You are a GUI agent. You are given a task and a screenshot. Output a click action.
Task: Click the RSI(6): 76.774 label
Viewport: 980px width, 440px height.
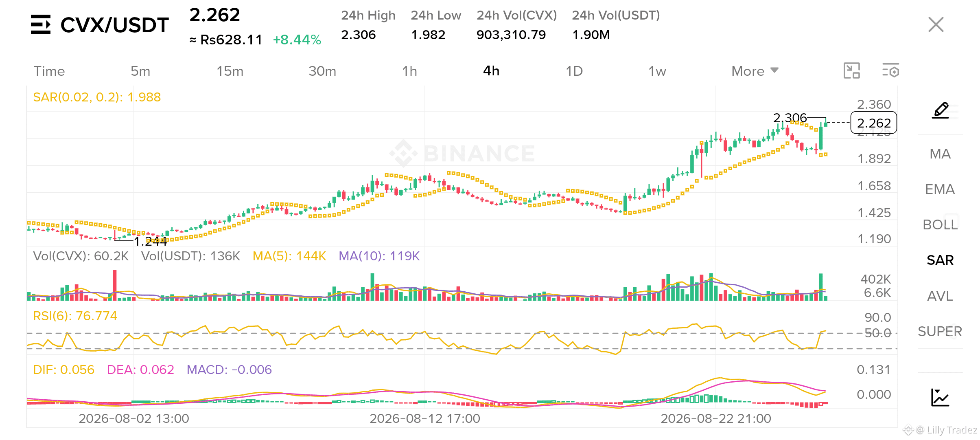pyautogui.click(x=75, y=316)
